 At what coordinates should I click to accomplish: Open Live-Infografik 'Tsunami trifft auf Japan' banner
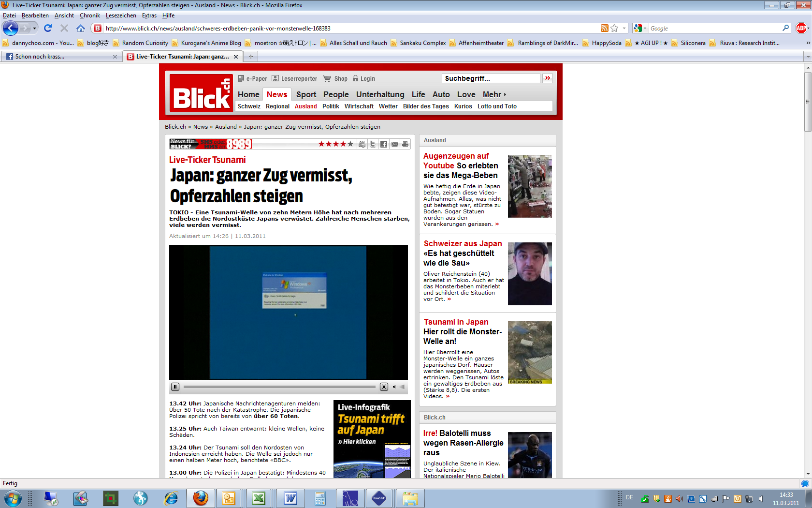(x=372, y=439)
